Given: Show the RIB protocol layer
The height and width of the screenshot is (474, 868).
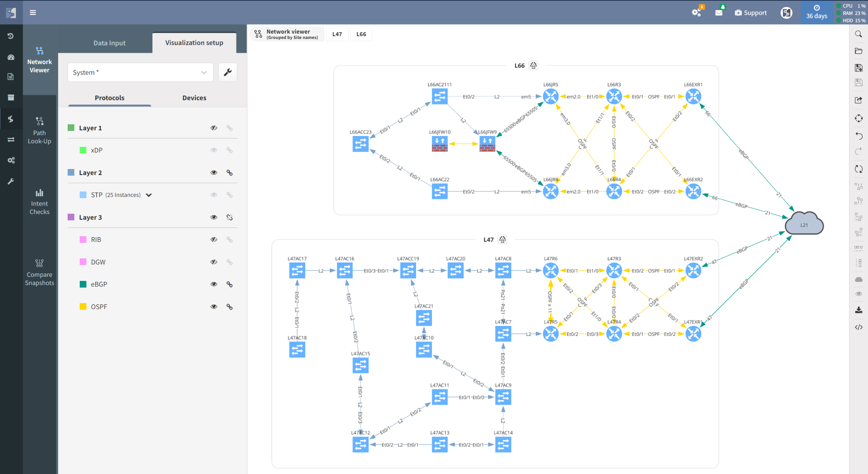Looking at the screenshot, I should [214, 239].
